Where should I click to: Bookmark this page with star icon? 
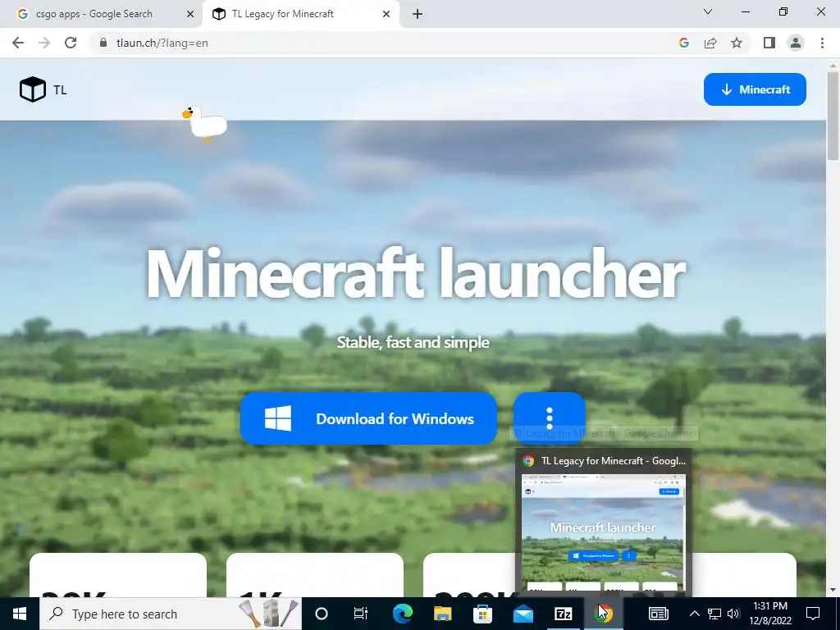(x=737, y=43)
